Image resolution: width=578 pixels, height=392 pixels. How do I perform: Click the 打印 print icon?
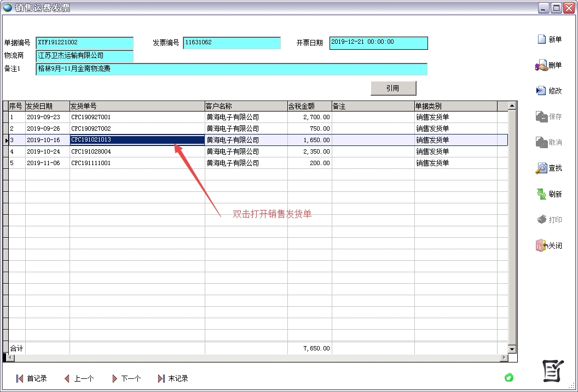tap(550, 219)
